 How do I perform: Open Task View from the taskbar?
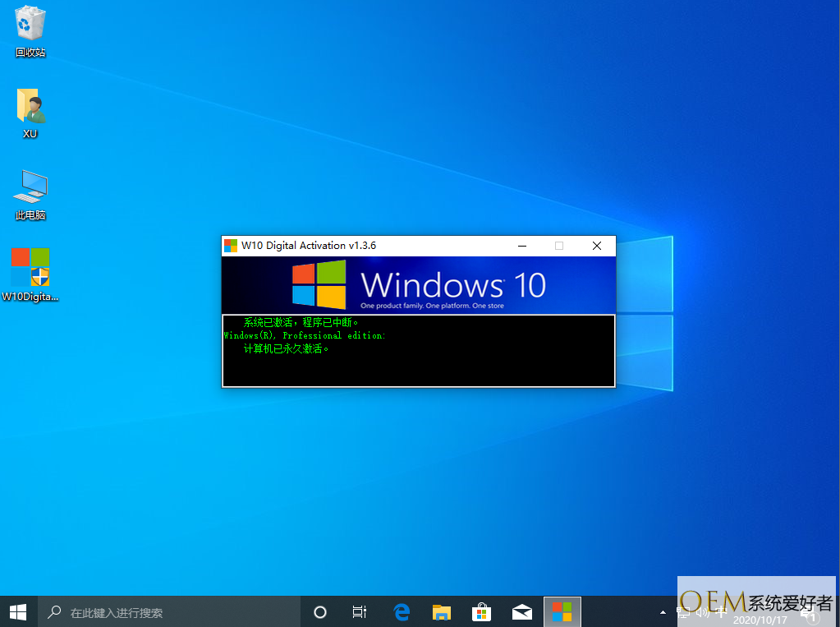click(360, 612)
